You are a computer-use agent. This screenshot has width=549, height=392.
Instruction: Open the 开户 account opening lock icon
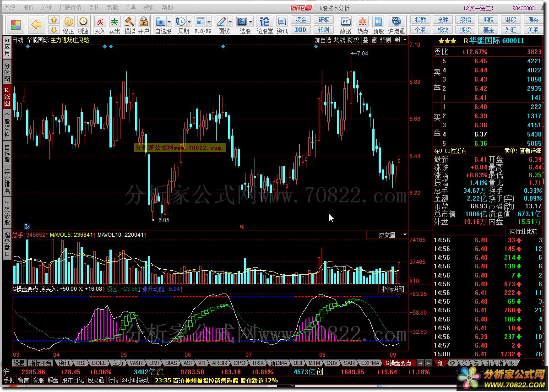point(144,25)
